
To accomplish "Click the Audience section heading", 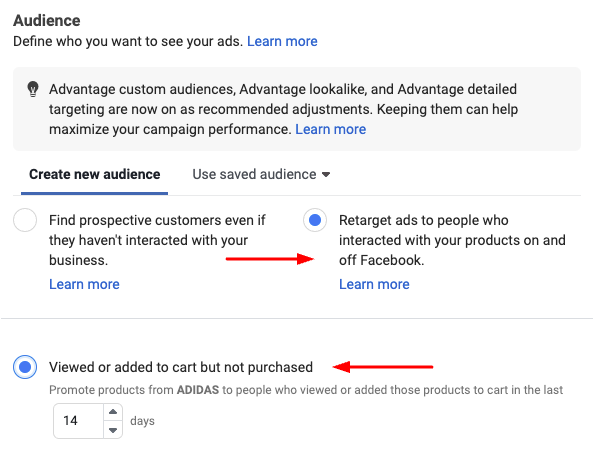I will (x=47, y=20).
